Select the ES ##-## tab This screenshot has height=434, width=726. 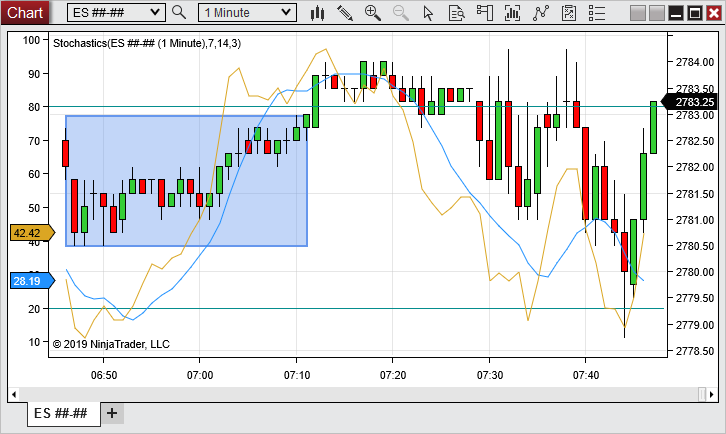pos(61,413)
